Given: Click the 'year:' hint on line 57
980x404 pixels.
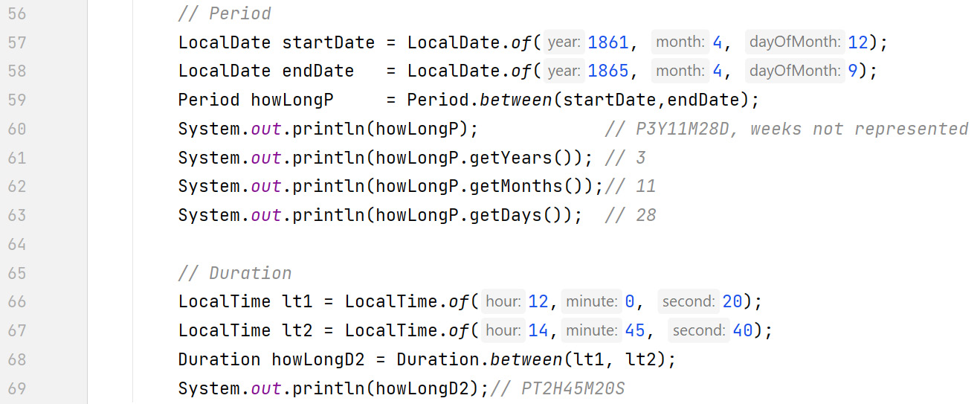Looking at the screenshot, I should [x=564, y=42].
